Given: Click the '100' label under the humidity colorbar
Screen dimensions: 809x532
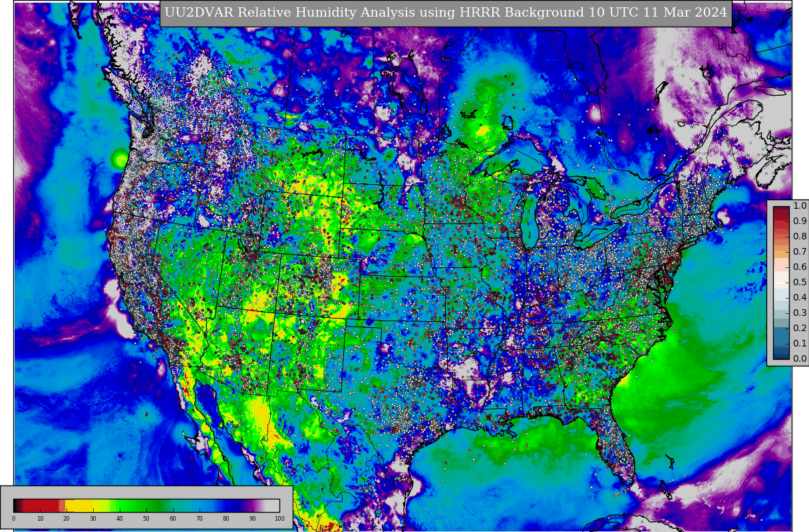Looking at the screenshot, I should (x=279, y=519).
